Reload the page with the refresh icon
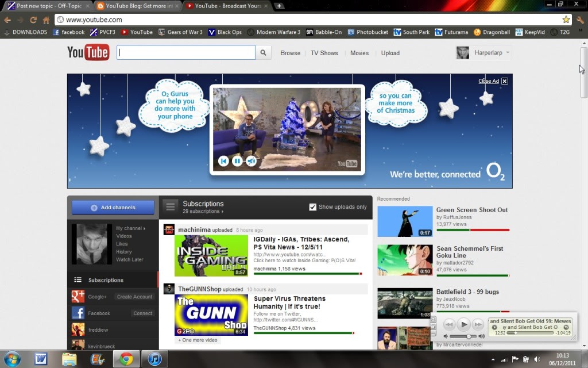 click(33, 20)
